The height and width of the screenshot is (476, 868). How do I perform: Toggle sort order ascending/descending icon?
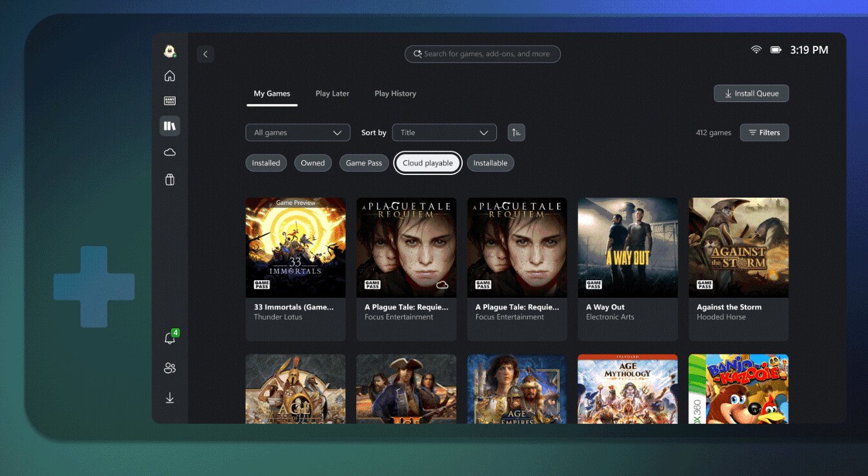pyautogui.click(x=516, y=132)
